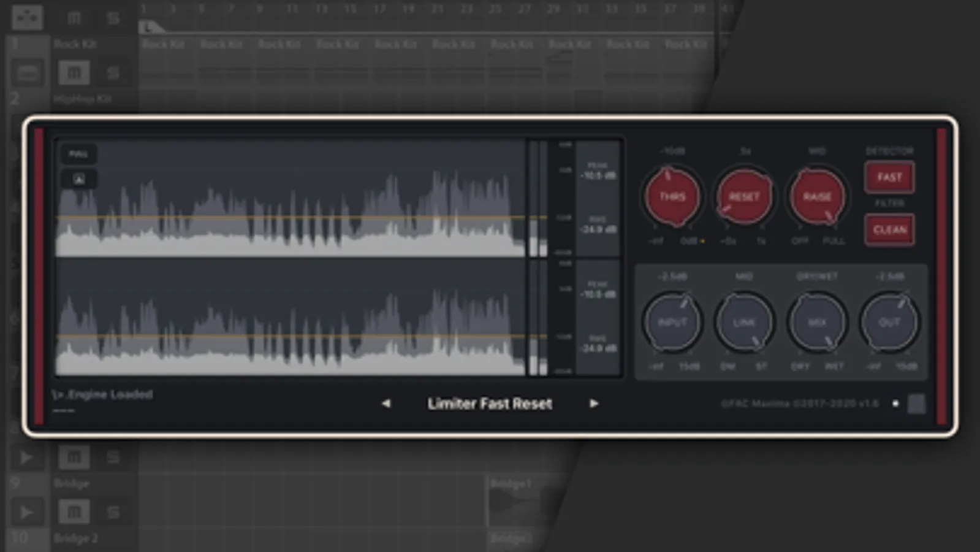This screenshot has height=552, width=980.
Task: Select the HipHop Kit track name in the DAW
Action: (x=83, y=99)
